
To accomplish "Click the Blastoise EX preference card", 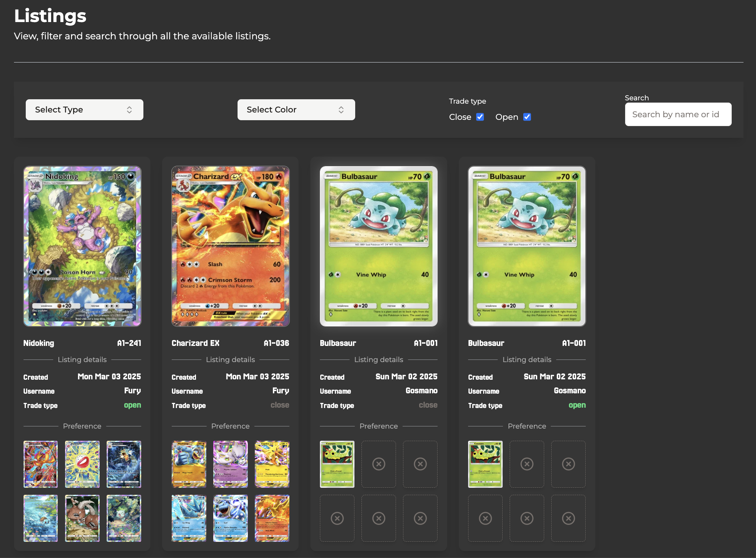I will click(x=230, y=518).
